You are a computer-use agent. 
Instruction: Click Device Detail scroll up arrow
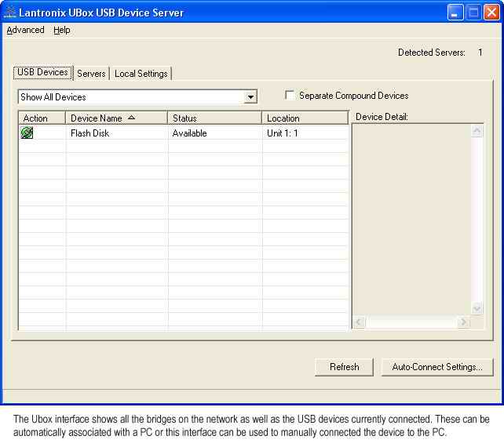pyautogui.click(x=477, y=130)
